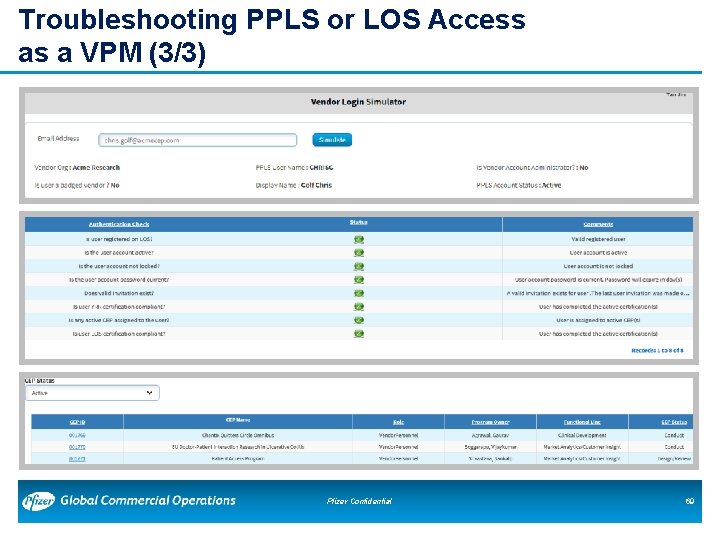Sort by Comments column header
The width and height of the screenshot is (720, 540).
tap(598, 224)
